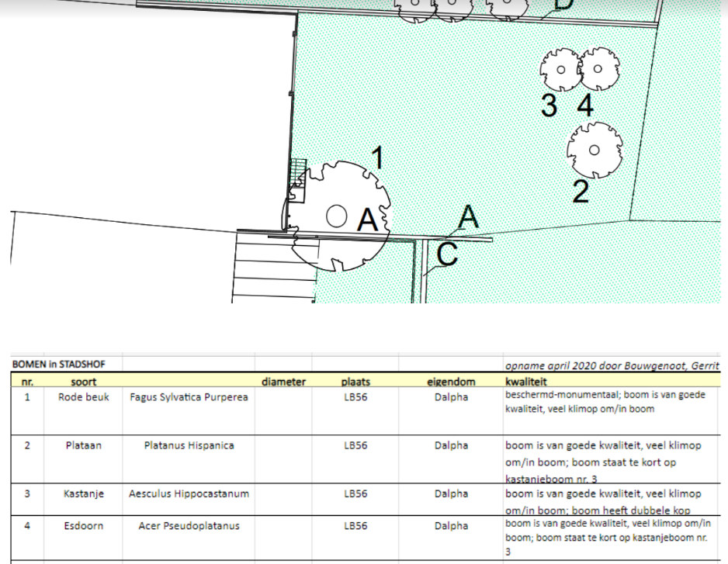Image resolution: width=728 pixels, height=564 pixels.
Task: Select the tree symbol above number 2
Action: click(594, 150)
